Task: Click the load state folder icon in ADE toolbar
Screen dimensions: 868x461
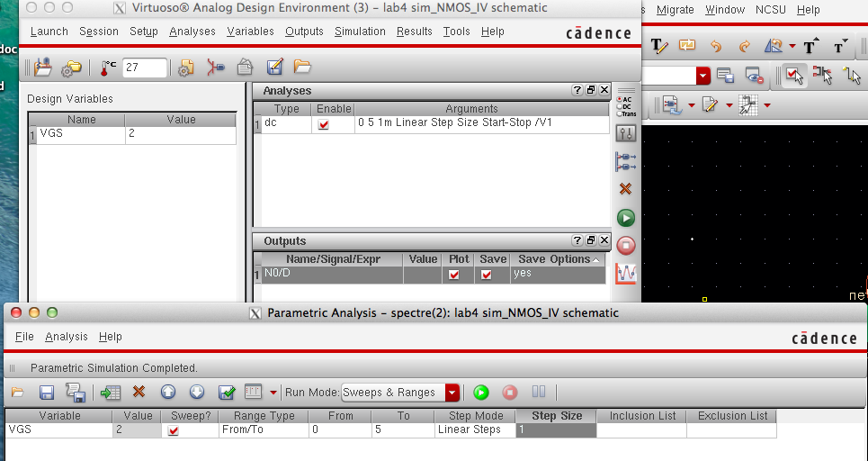Action: 42,68
